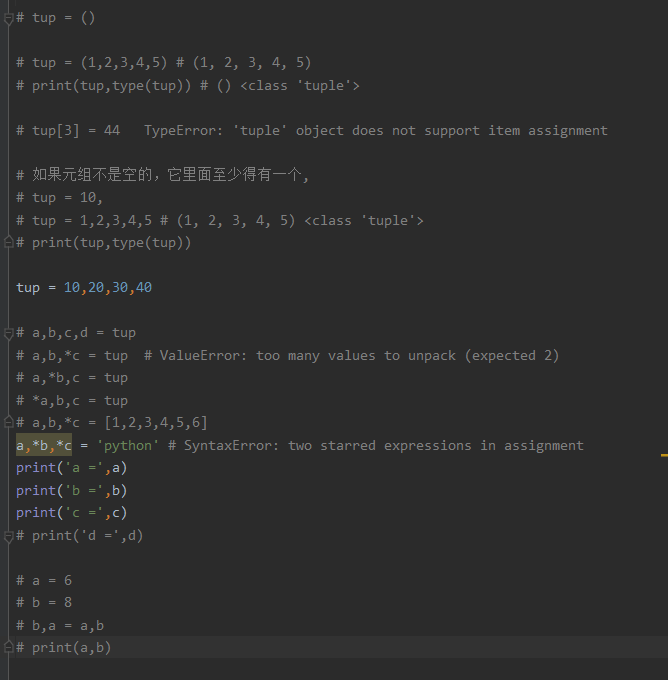The height and width of the screenshot is (680, 668).
Task: Click the 'TypeError: 'tuple' object' comment text
Action: coord(376,131)
